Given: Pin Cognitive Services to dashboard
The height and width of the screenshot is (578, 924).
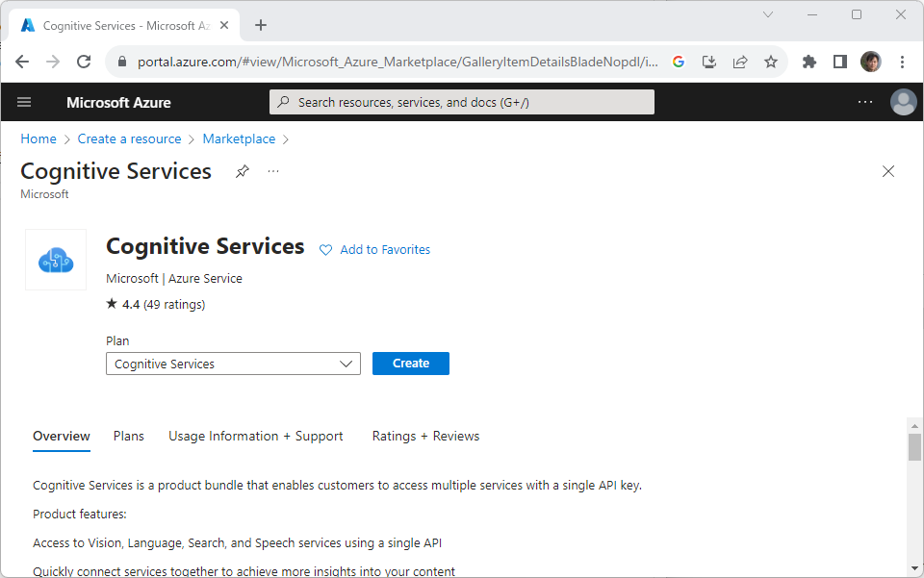Looking at the screenshot, I should 243,171.
